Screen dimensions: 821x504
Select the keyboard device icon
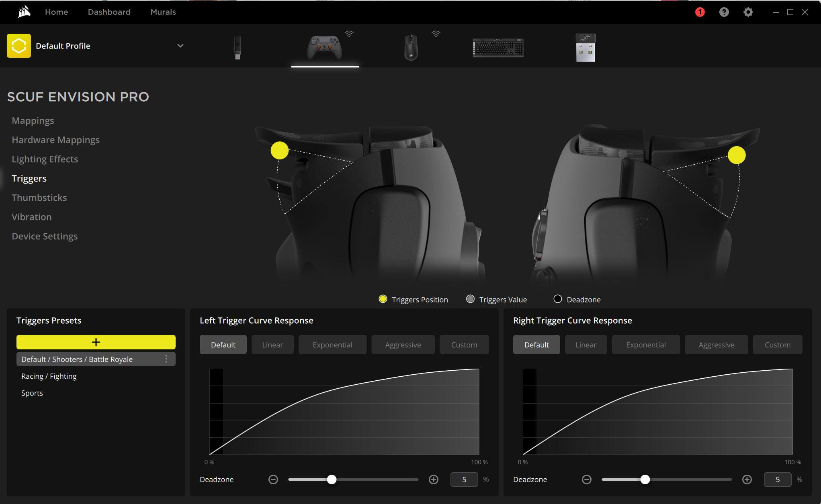(x=498, y=48)
